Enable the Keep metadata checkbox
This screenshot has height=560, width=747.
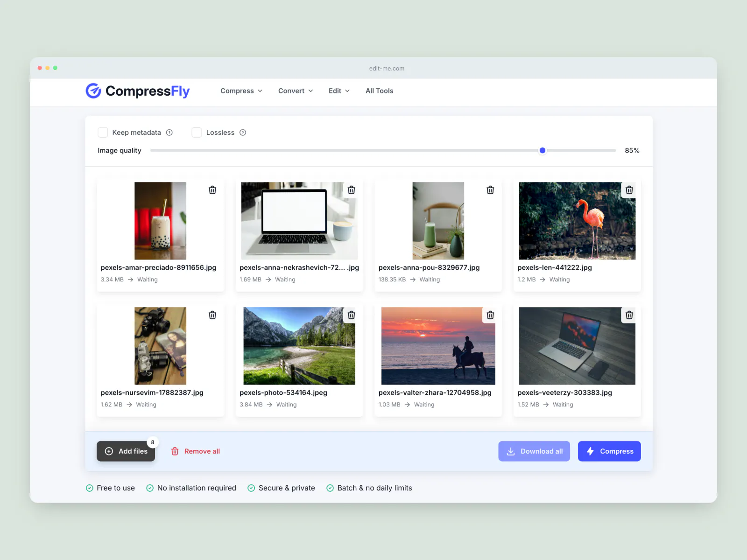tap(103, 133)
